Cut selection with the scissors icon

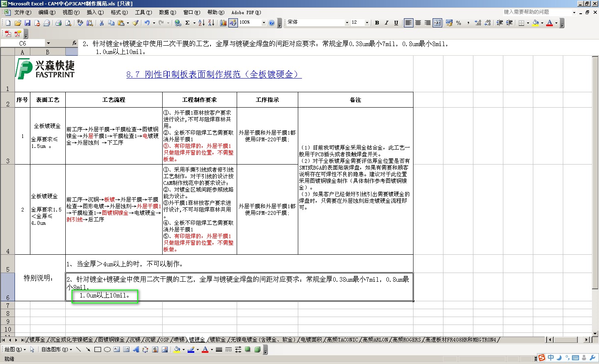coord(101,23)
